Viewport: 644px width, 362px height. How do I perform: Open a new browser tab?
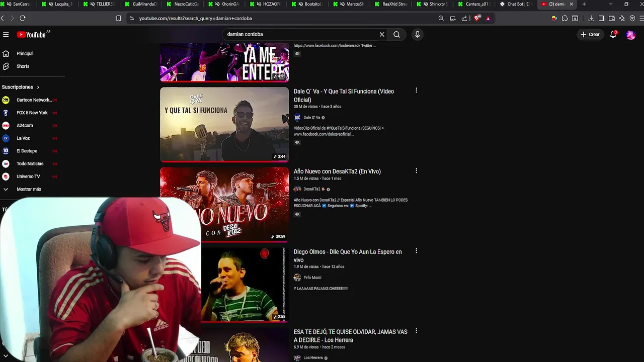coord(584,4)
